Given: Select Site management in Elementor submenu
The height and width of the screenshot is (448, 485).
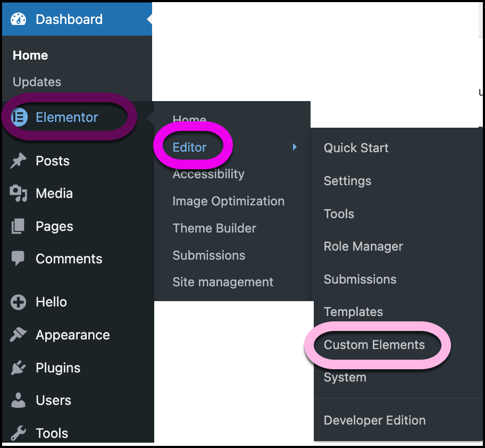Looking at the screenshot, I should coord(223,282).
